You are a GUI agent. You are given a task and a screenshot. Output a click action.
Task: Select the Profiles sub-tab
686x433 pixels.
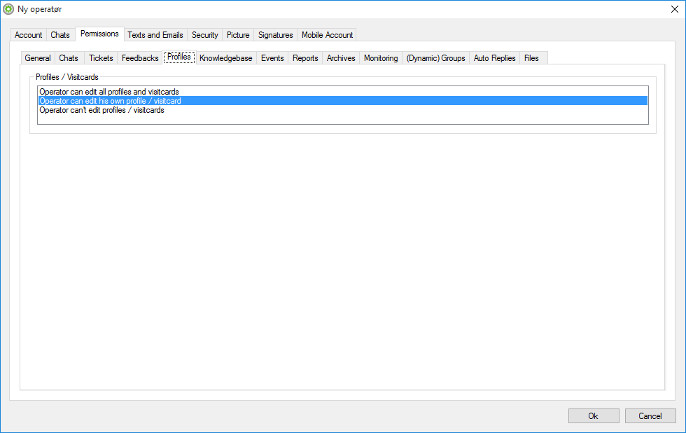(x=179, y=57)
